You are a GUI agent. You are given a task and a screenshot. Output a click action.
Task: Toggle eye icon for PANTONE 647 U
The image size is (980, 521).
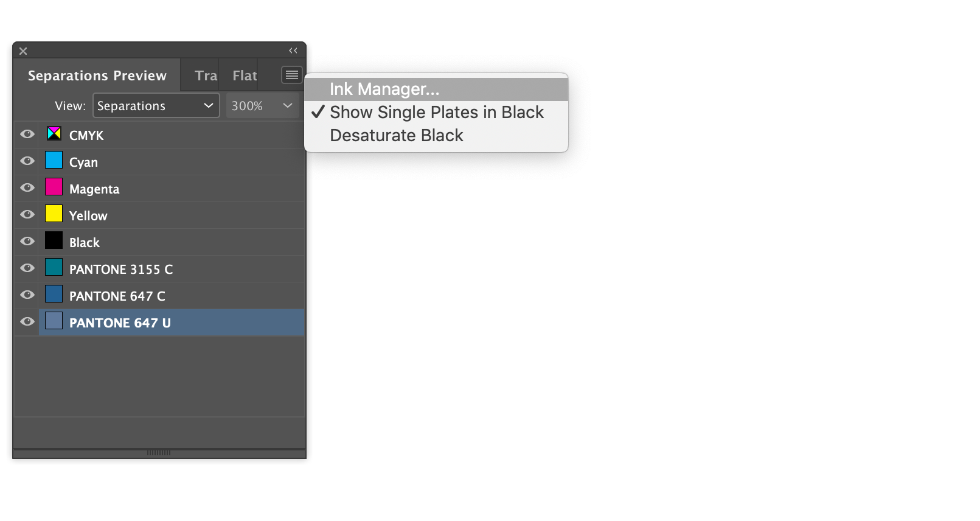tap(27, 321)
